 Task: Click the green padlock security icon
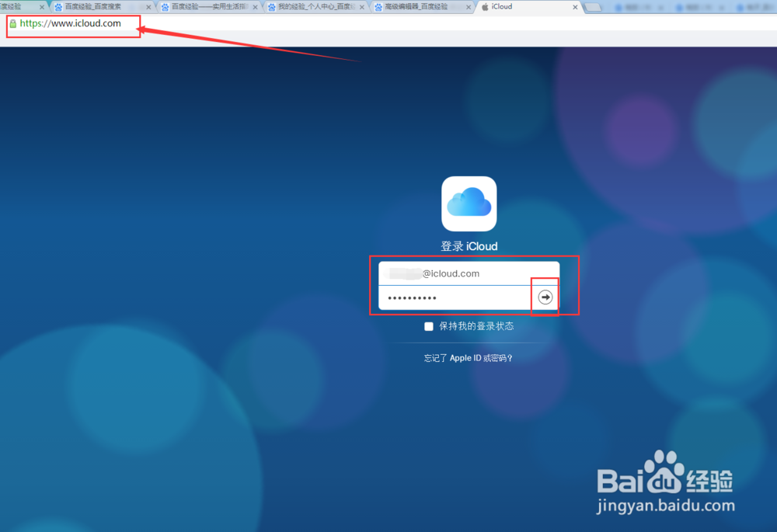click(13, 23)
